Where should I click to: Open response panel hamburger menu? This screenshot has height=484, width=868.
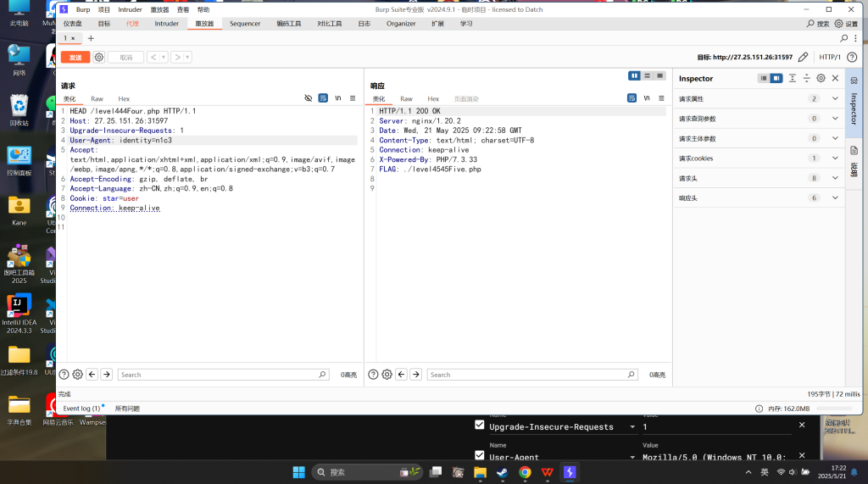(661, 98)
